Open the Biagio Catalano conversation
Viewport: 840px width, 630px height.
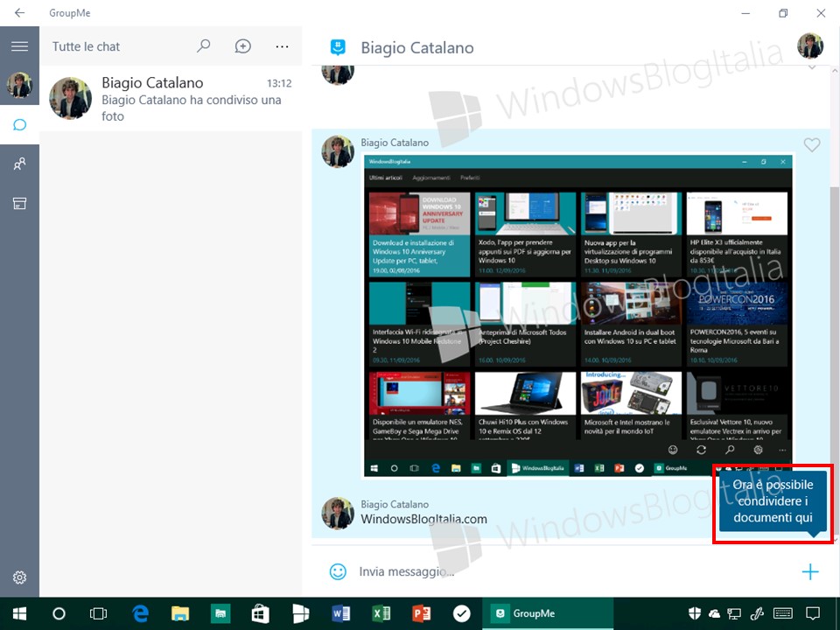(x=171, y=99)
